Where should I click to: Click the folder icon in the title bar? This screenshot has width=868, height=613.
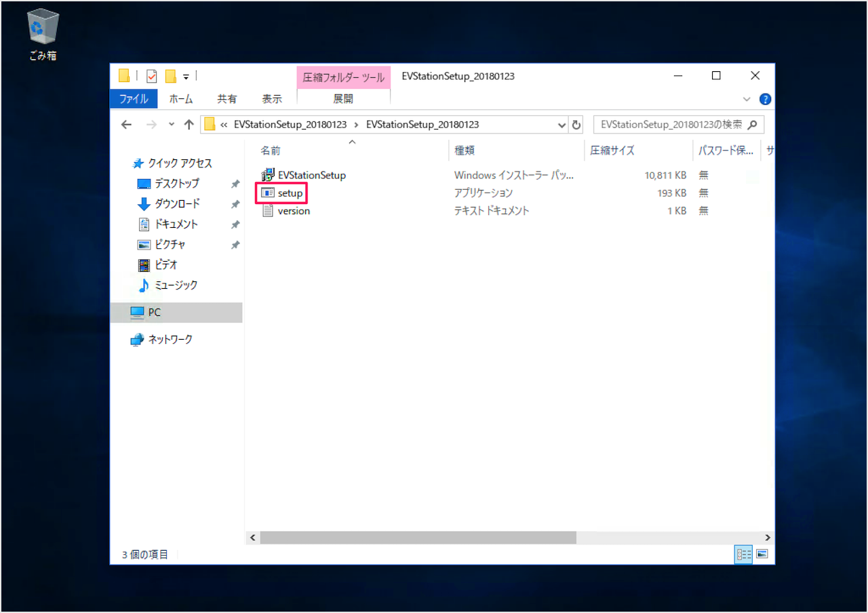[124, 76]
